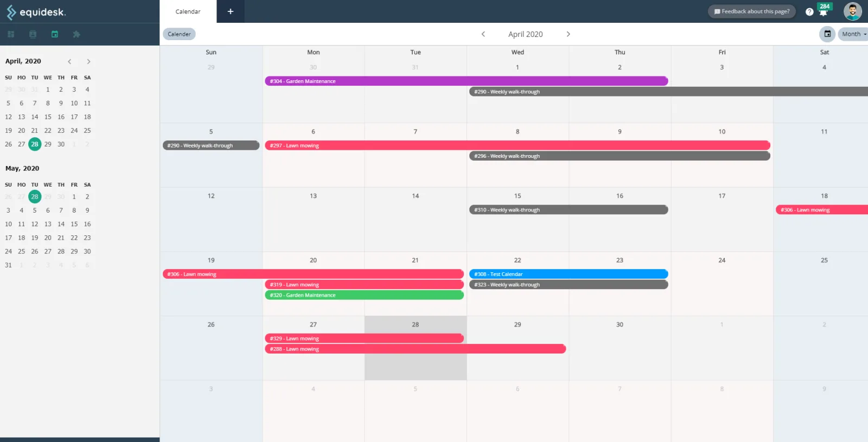The image size is (868, 442).
Task: Select May 20 in the mini calendar
Action: pyautogui.click(x=48, y=238)
